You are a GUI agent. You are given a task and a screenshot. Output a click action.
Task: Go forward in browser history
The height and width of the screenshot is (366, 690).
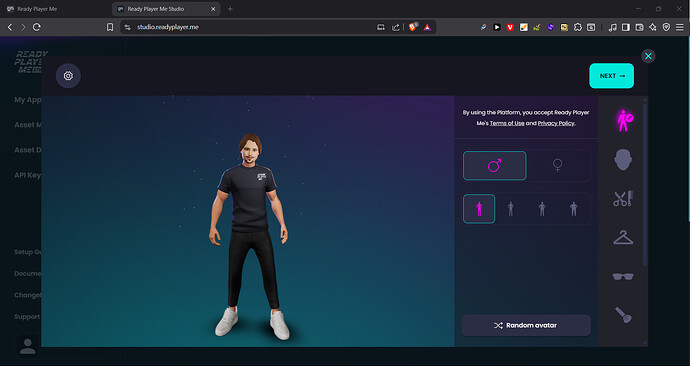coord(23,27)
